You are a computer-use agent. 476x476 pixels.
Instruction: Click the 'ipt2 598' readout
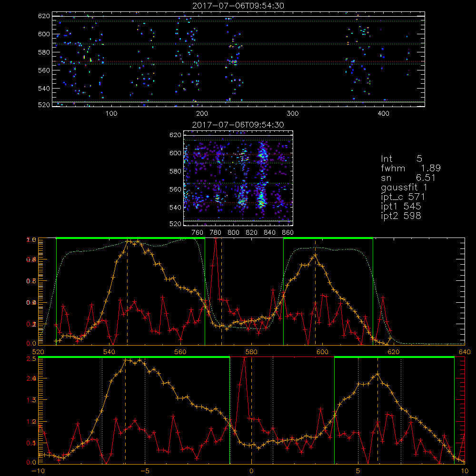[401, 216]
